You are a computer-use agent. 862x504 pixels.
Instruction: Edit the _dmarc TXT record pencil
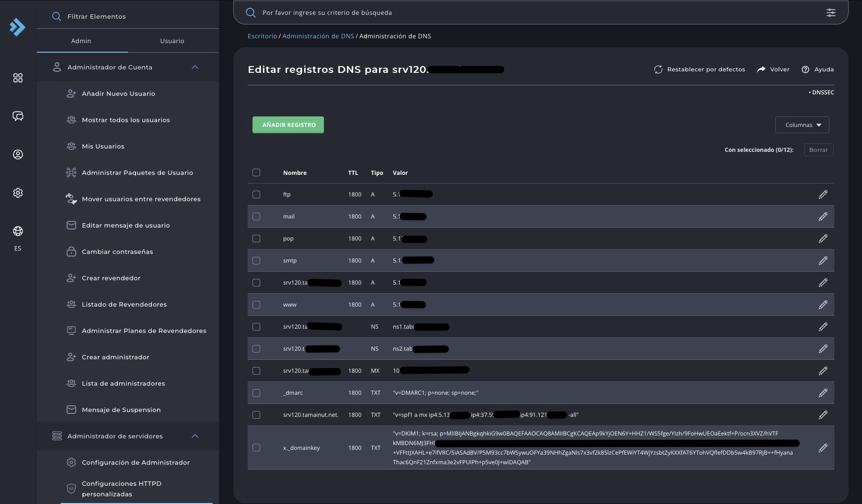point(823,393)
